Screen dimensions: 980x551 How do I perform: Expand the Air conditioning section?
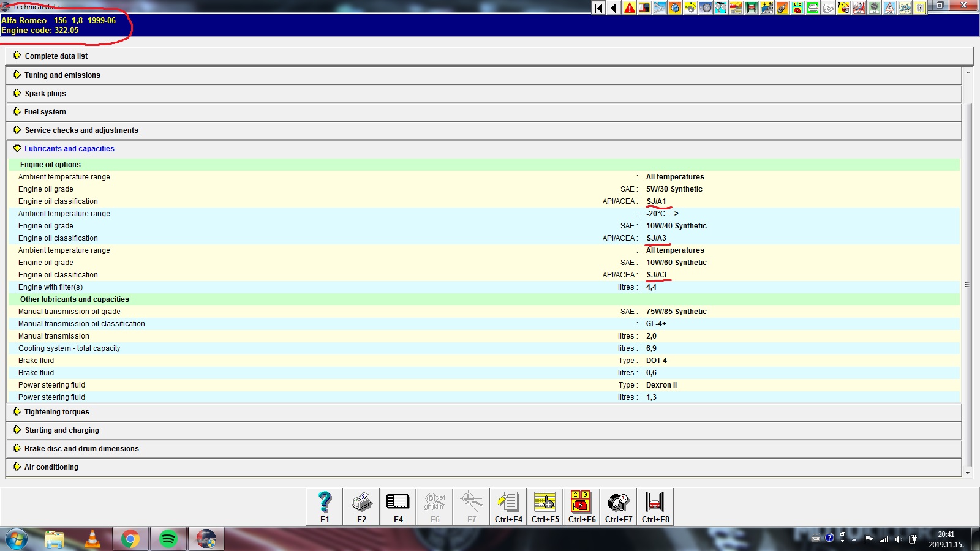coord(484,467)
